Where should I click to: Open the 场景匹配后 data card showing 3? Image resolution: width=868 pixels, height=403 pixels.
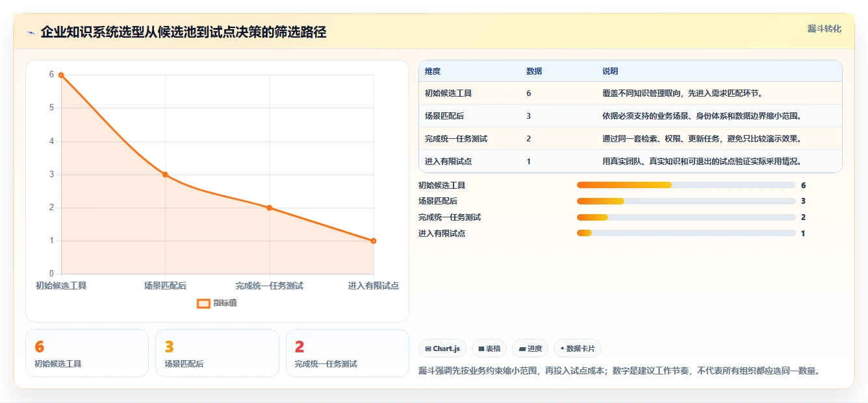217,353
